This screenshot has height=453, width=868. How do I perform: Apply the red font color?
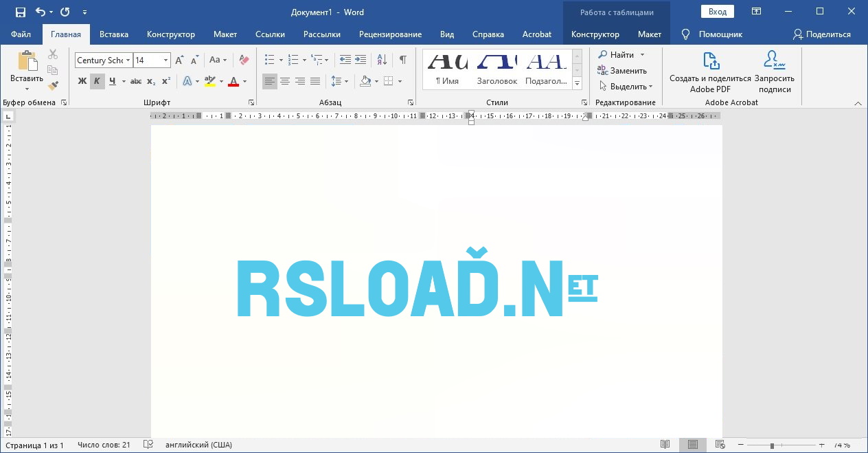pos(233,81)
